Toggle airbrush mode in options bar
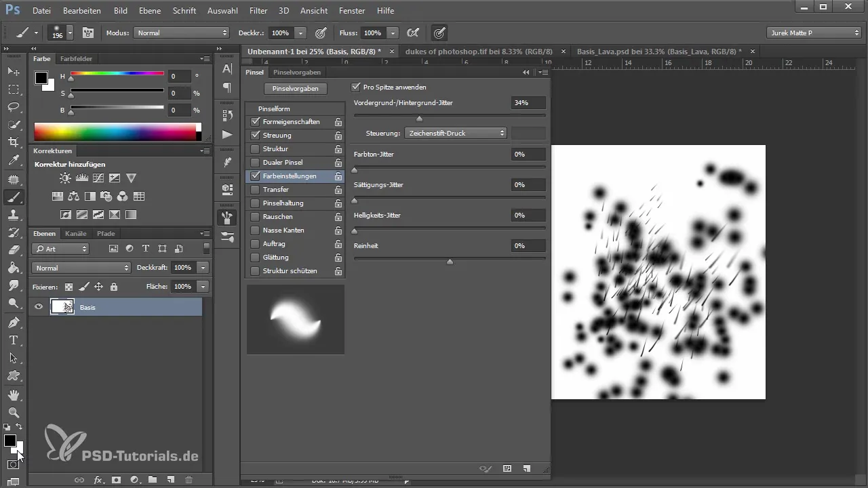The width and height of the screenshot is (868, 488). [412, 33]
